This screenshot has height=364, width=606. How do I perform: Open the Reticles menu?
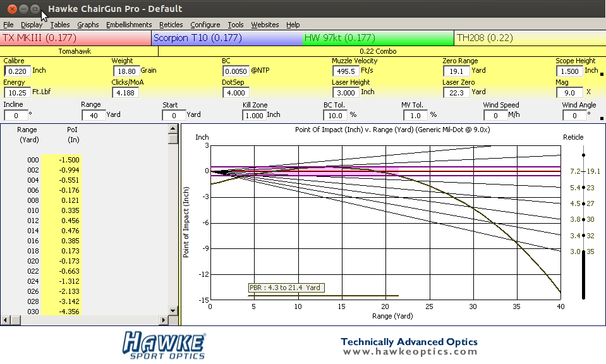[171, 25]
